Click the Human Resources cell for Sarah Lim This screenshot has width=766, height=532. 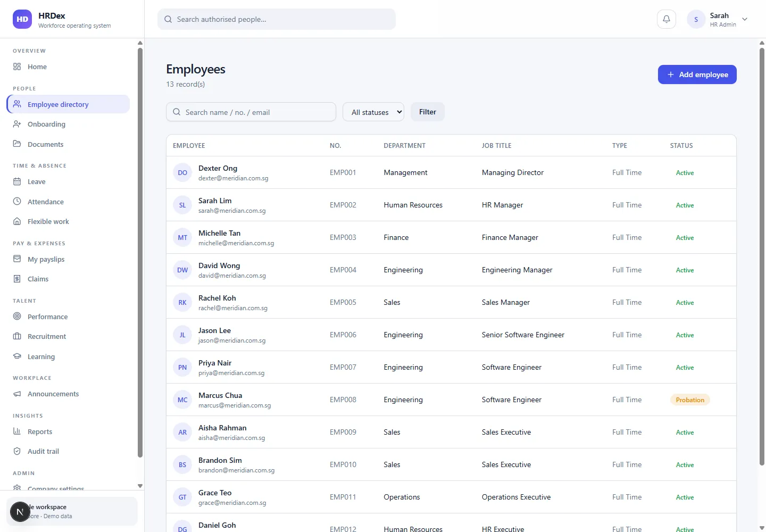click(x=413, y=205)
